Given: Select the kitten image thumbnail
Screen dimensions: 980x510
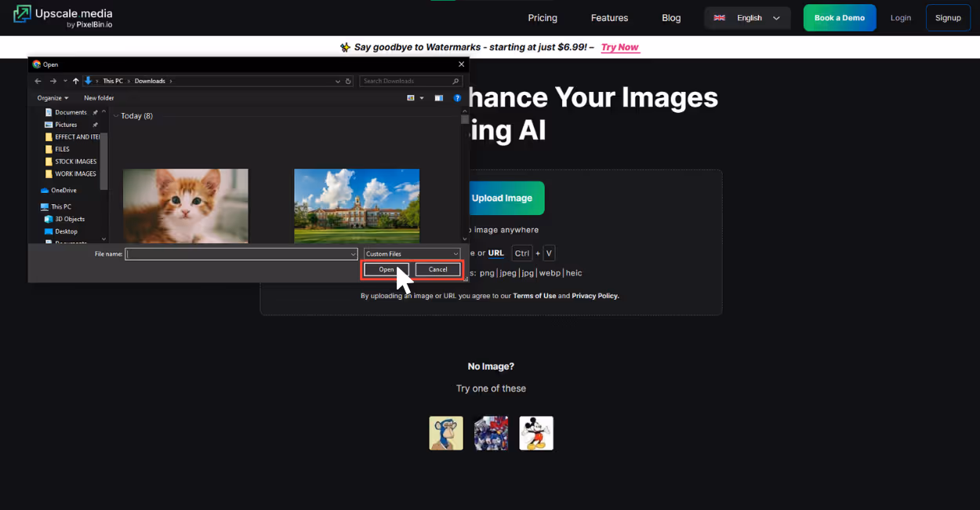Looking at the screenshot, I should 186,206.
